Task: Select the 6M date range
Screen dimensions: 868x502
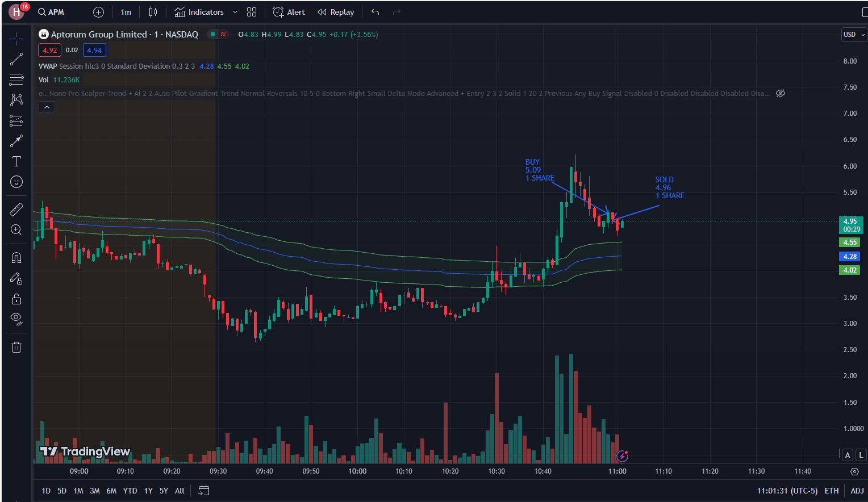Action: [111, 491]
